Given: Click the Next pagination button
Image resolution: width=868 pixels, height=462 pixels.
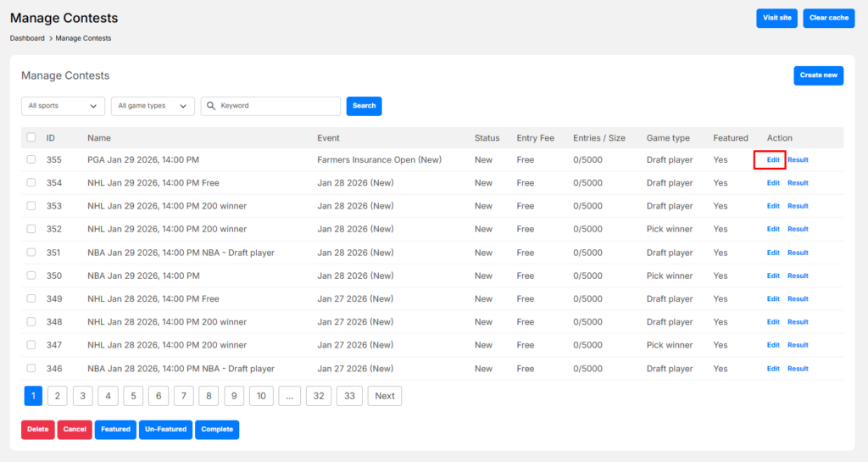Looking at the screenshot, I should point(385,396).
